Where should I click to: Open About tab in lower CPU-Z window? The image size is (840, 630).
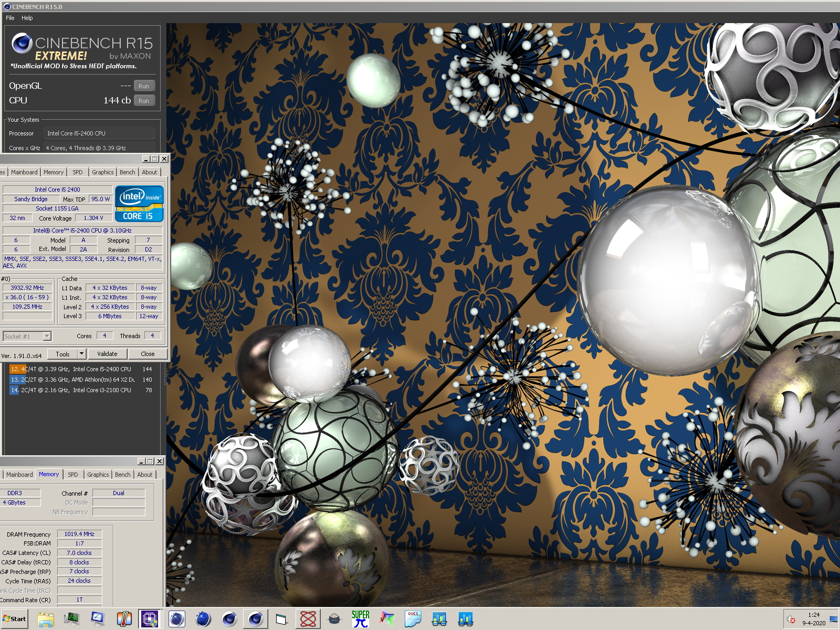click(x=145, y=475)
